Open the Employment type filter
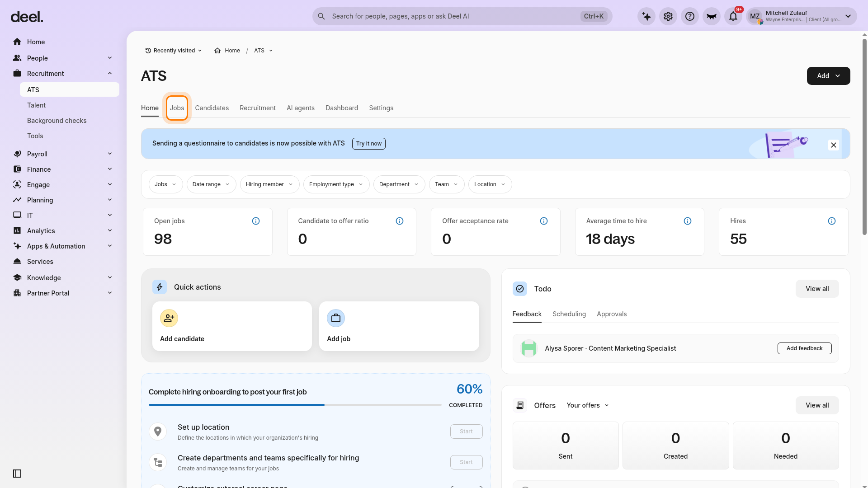 (x=336, y=184)
